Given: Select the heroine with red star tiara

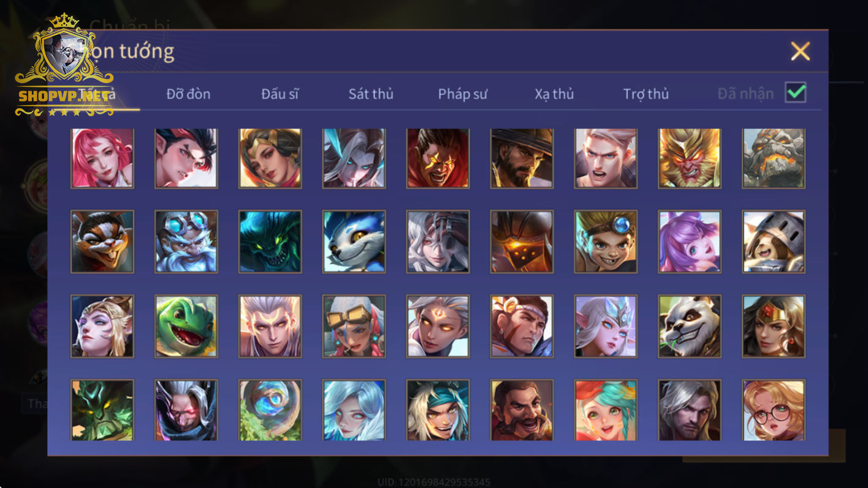Looking at the screenshot, I should (x=774, y=326).
